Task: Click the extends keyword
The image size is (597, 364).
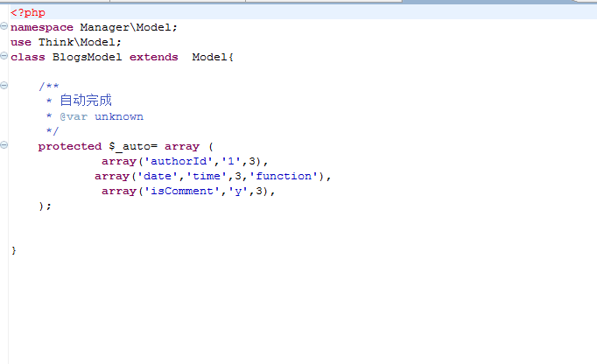Action: pyautogui.click(x=156, y=57)
